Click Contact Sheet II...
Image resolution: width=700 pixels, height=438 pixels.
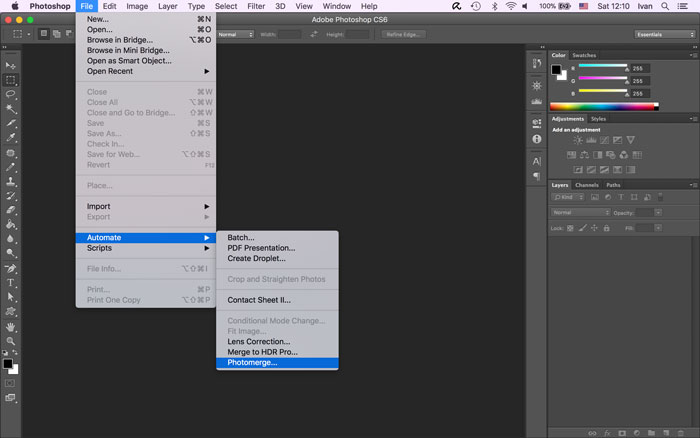click(277, 300)
